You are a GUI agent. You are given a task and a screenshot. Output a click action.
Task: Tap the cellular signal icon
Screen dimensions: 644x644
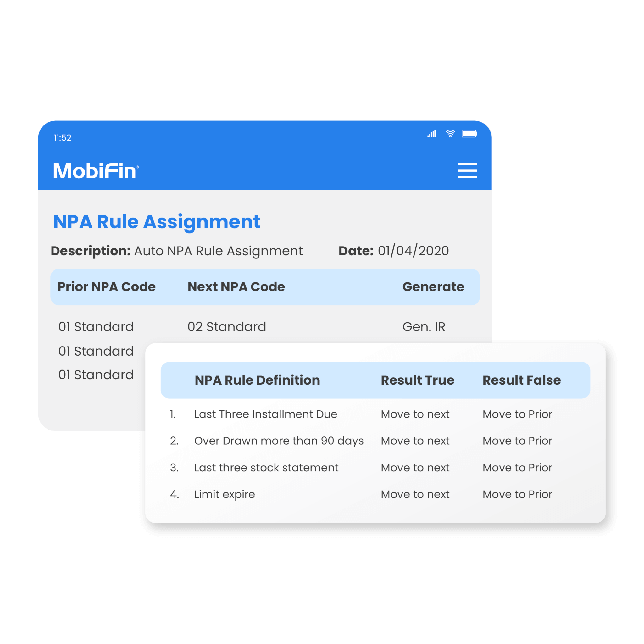click(432, 134)
